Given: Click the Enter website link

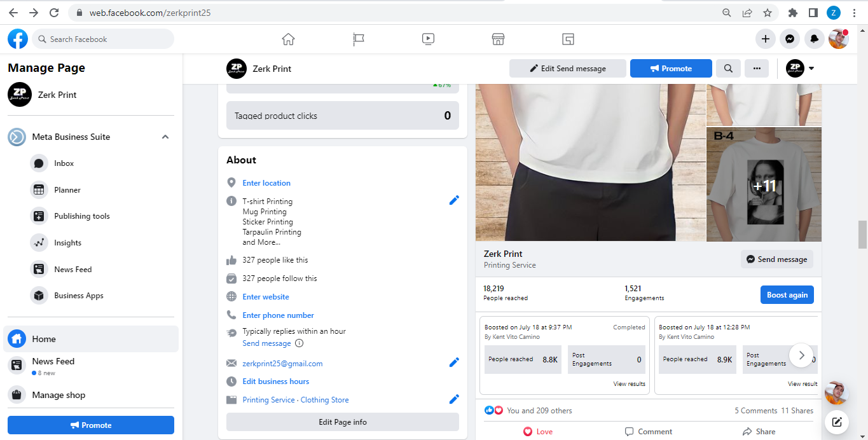Looking at the screenshot, I should tap(266, 297).
